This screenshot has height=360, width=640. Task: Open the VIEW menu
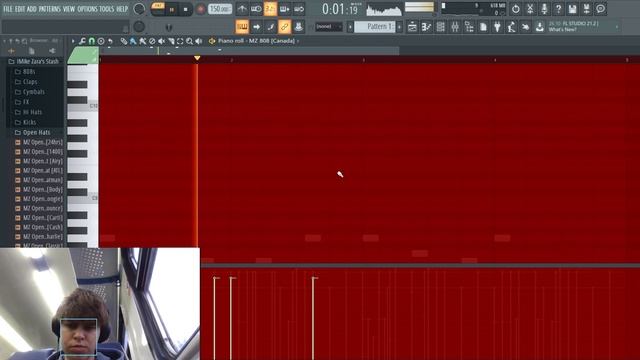coord(69,9)
